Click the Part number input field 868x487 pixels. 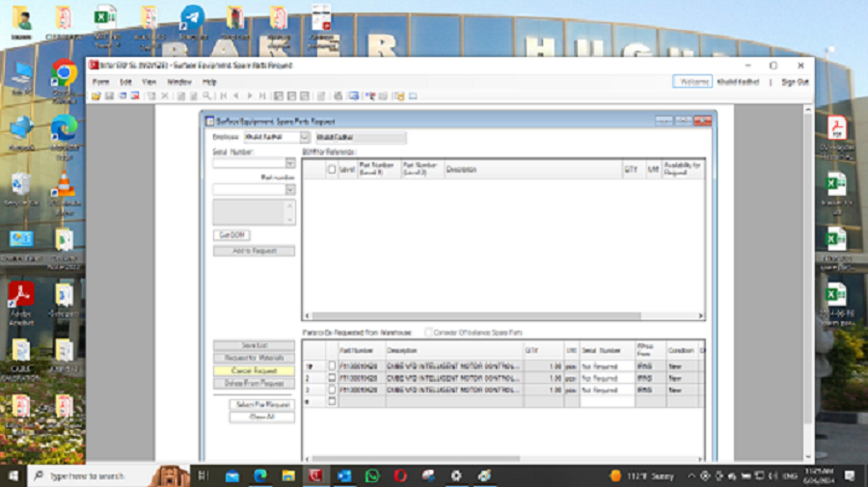point(249,190)
